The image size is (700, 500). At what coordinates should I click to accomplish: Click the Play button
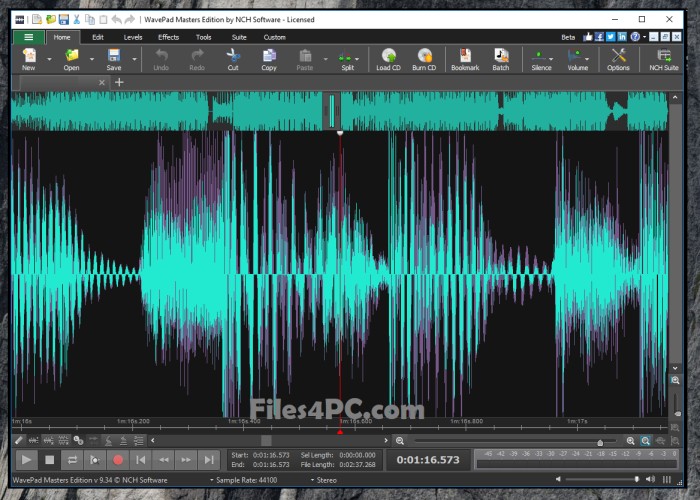pos(26,460)
